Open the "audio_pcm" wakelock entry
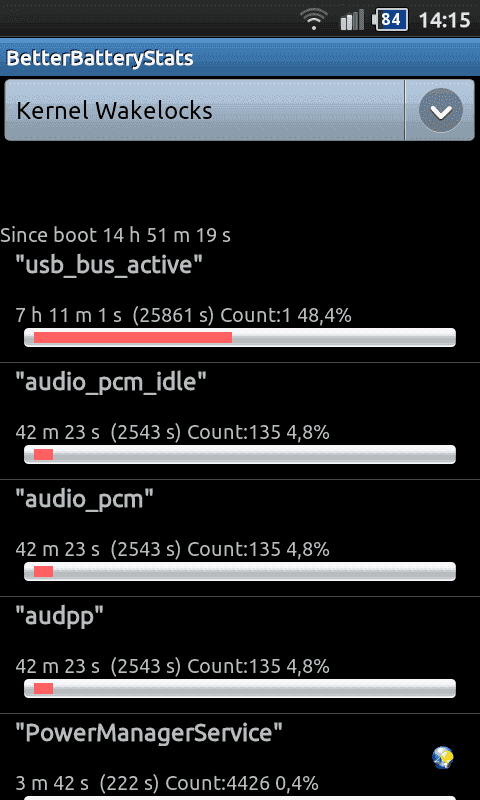Screen dimensions: 480x800 (x=240, y=538)
